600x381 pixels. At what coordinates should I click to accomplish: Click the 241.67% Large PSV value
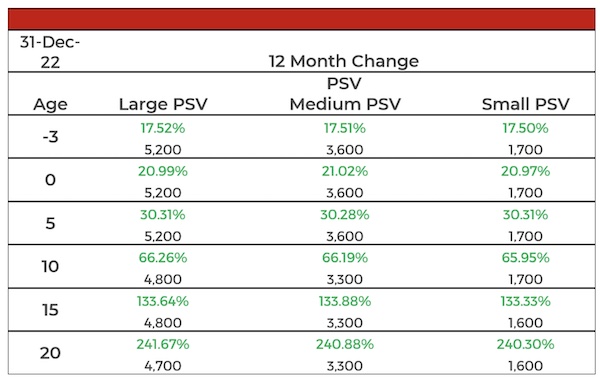coord(163,344)
